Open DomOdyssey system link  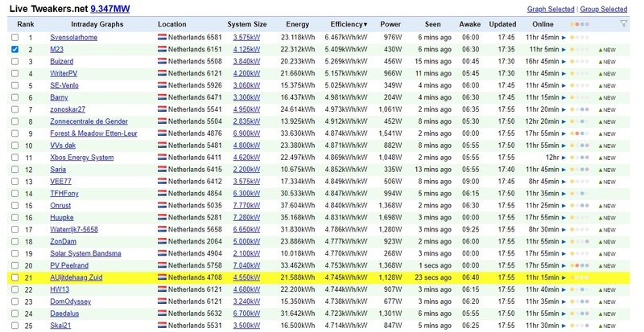[x=71, y=301]
